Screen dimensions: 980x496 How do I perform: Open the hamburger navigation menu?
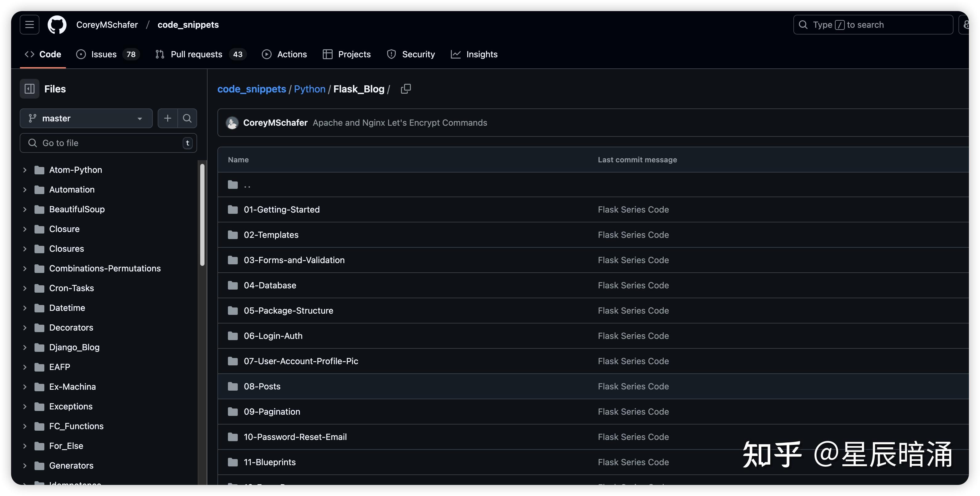coord(29,25)
